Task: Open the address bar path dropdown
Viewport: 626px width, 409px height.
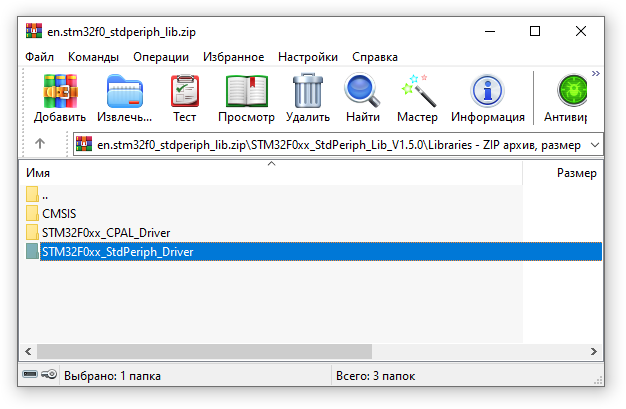Action: pos(595,145)
